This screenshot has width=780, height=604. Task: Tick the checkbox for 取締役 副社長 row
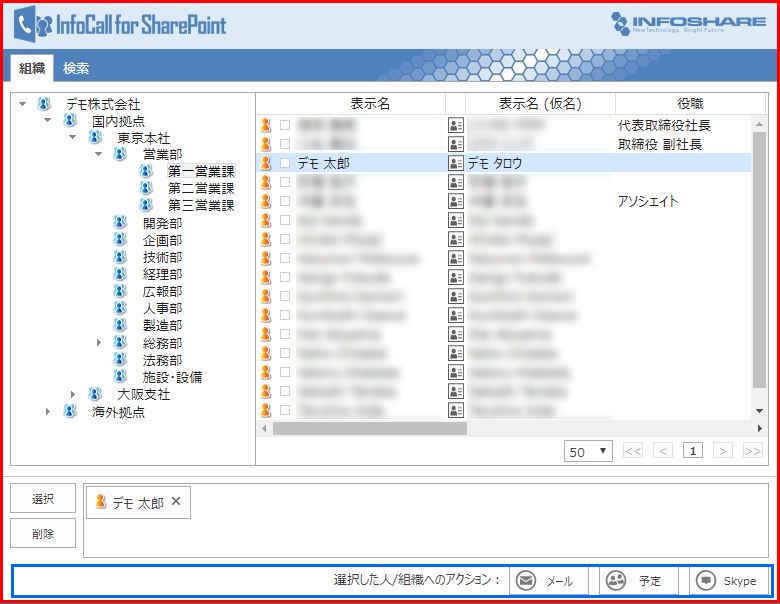(x=285, y=144)
